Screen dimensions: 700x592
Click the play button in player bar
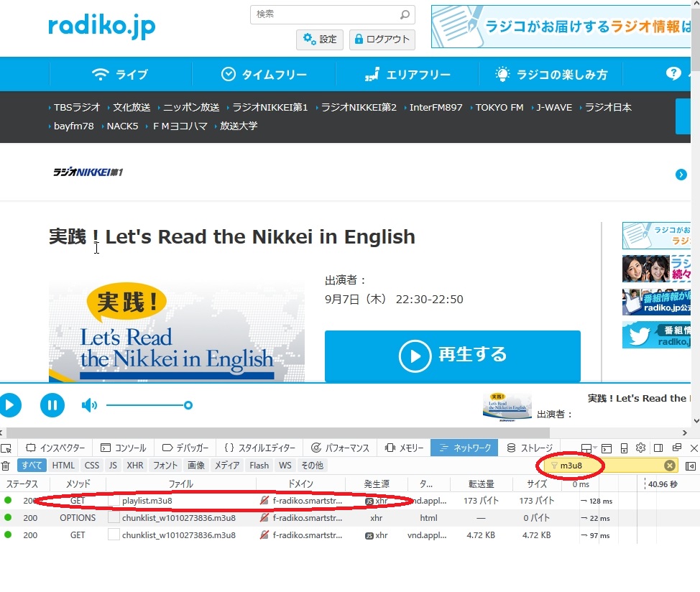click(10, 405)
